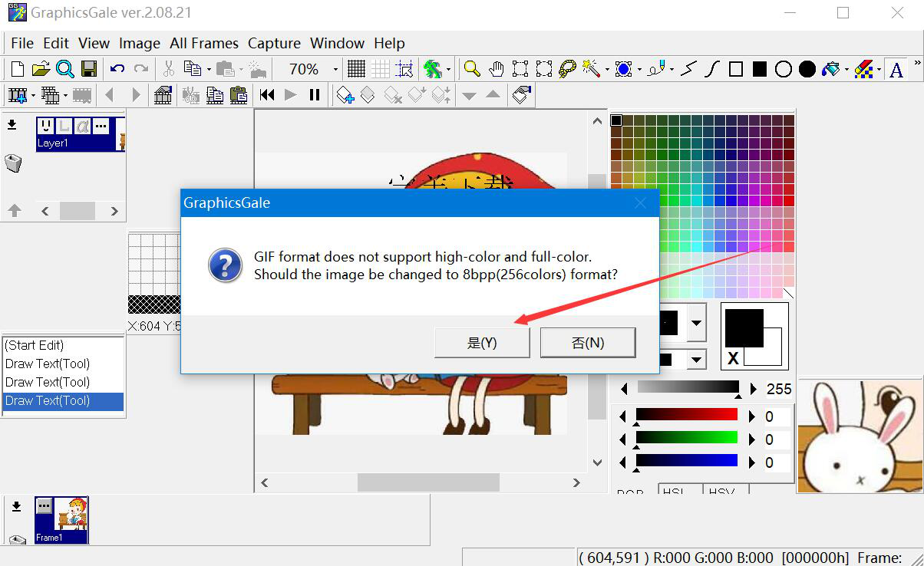924x566 pixels.
Task: Click the 是(Y) button
Action: pyautogui.click(x=482, y=343)
